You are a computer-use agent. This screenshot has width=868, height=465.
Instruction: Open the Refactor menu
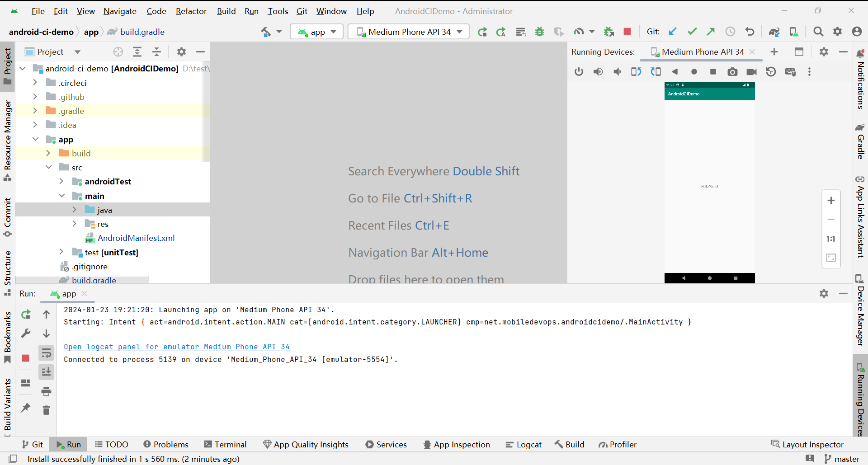pyautogui.click(x=191, y=11)
